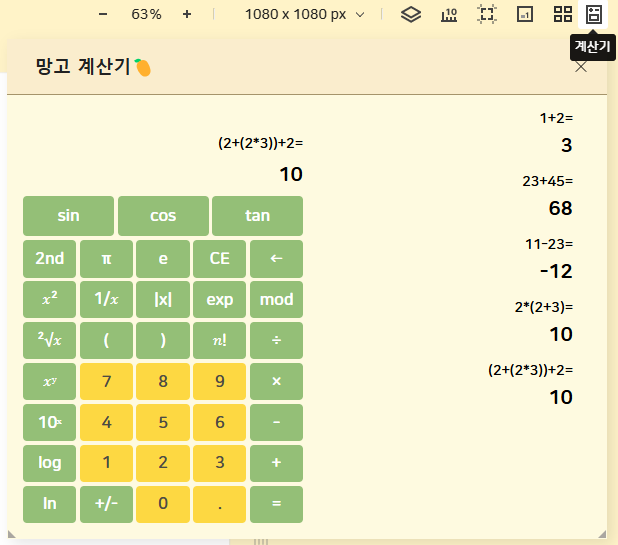Toggle the calculator panel icon

594,14
